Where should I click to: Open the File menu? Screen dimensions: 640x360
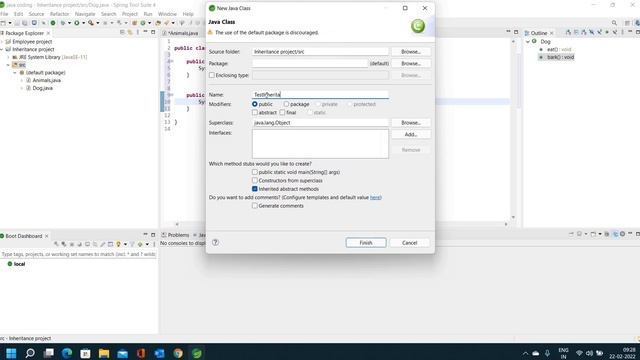click(4, 14)
